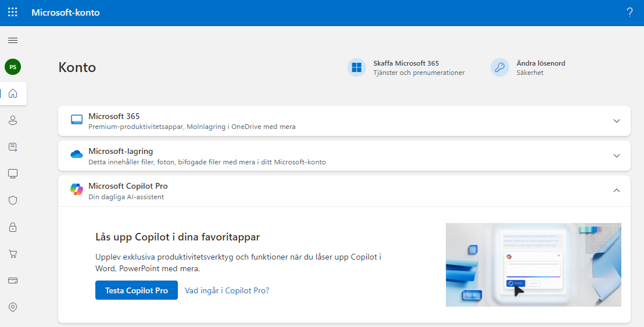Click the Microsoft Copilot Pro card title
The height and width of the screenshot is (327, 644).
tap(128, 186)
